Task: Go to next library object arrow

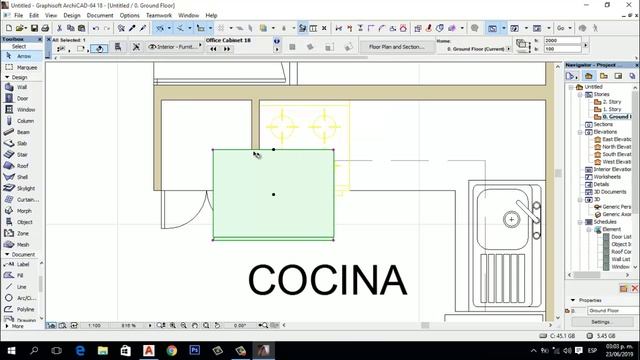Action: [227, 49]
